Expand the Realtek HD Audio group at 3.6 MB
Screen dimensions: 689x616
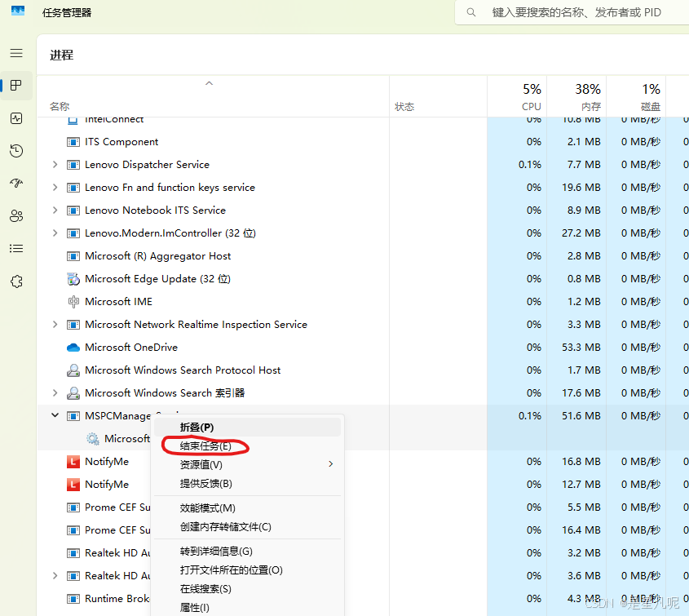[55, 575]
